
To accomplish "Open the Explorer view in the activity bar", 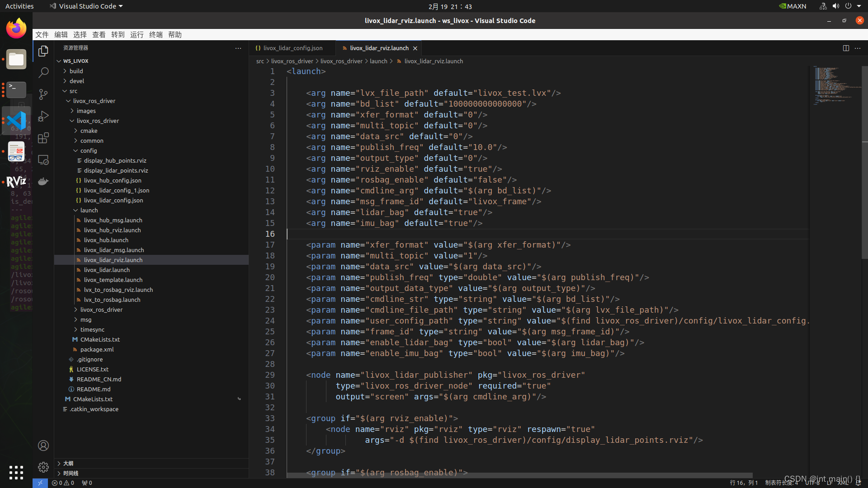I will coord(43,51).
